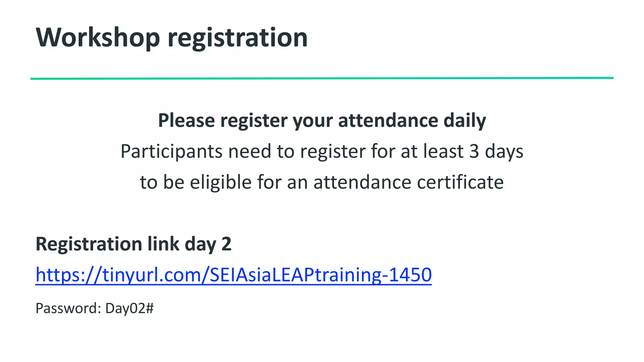The width and height of the screenshot is (644, 362).
Task: Click the word 'eligible' in body text
Action: (221, 183)
